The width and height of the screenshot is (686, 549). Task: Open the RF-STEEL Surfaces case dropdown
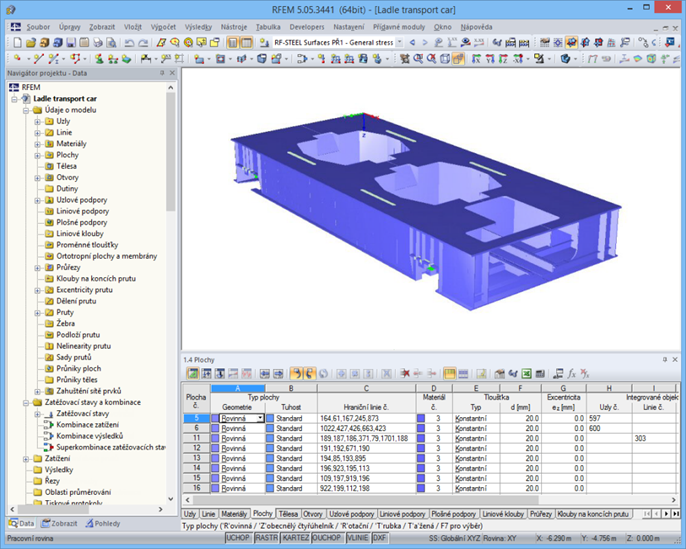coord(399,42)
